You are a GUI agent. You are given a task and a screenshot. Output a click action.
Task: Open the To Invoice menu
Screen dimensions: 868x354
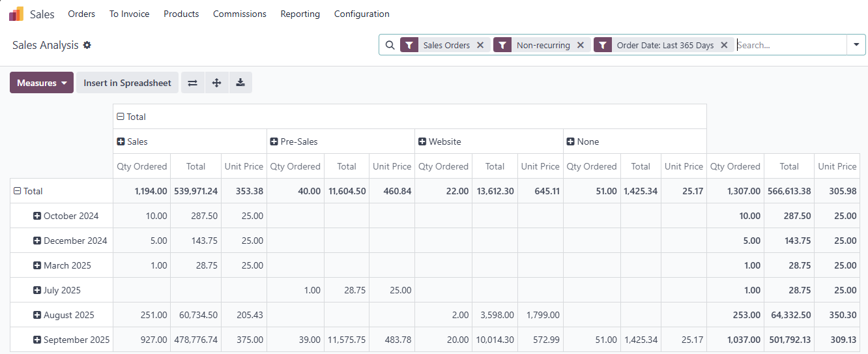tap(129, 14)
